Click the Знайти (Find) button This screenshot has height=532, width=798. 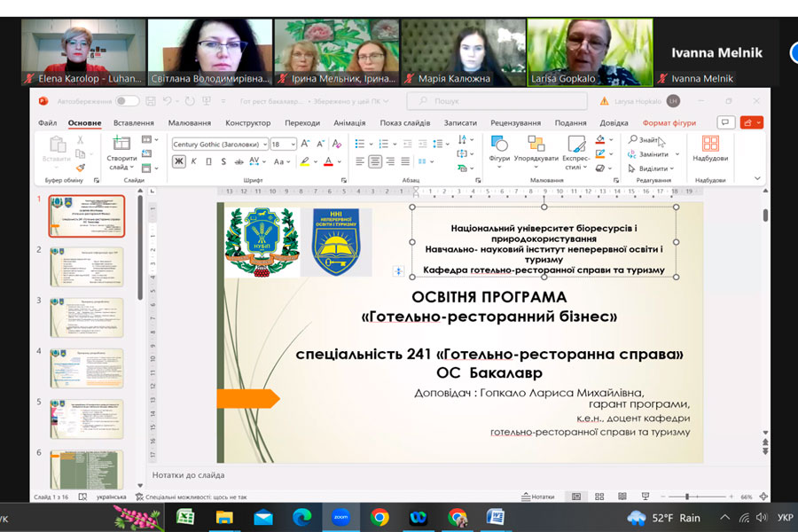(x=645, y=140)
